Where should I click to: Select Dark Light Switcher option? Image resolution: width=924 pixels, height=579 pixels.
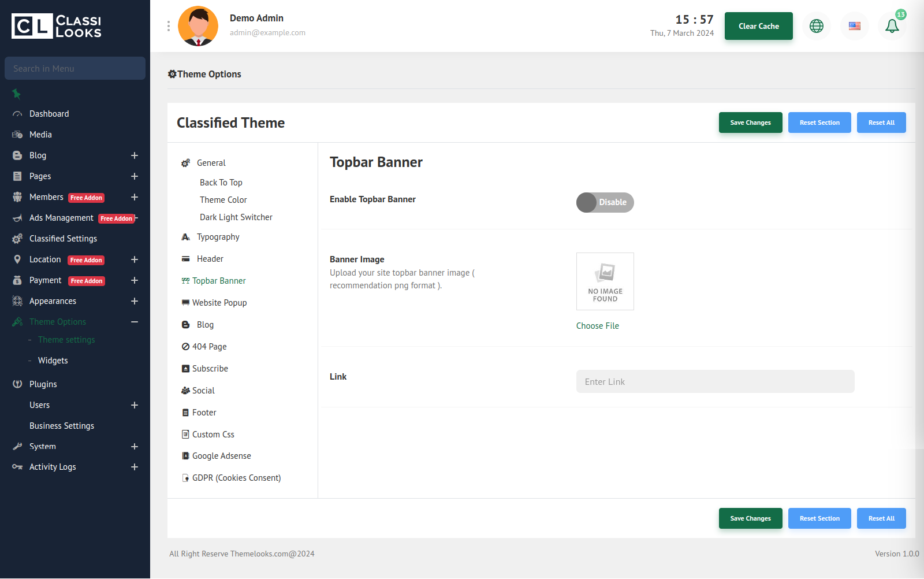pyautogui.click(x=236, y=217)
